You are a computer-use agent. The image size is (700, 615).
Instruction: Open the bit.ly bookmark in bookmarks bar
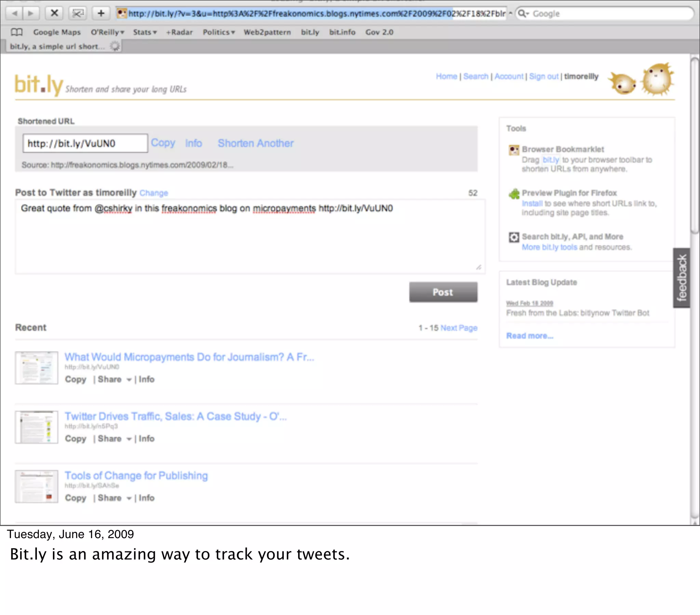pyautogui.click(x=310, y=32)
